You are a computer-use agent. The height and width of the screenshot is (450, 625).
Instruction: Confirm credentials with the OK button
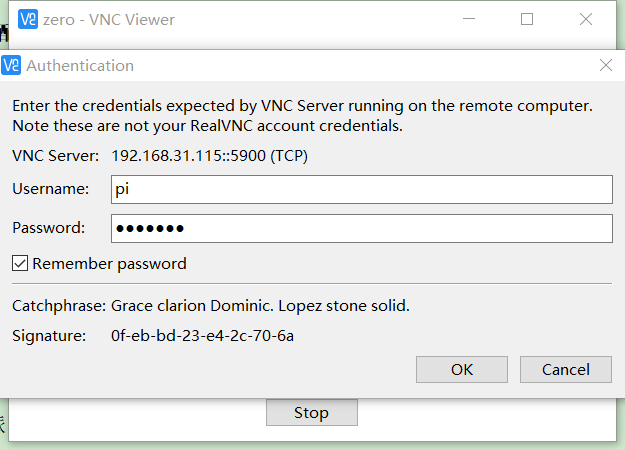(x=462, y=369)
